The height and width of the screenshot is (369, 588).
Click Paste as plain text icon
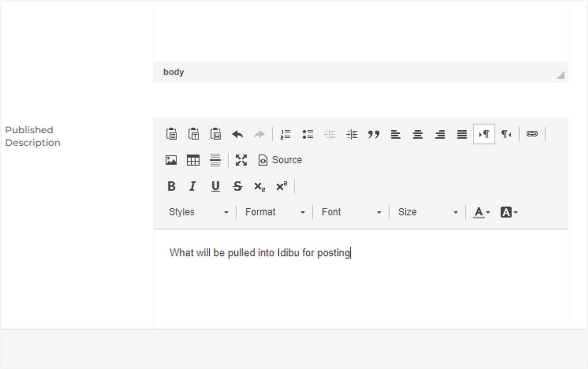coord(194,134)
